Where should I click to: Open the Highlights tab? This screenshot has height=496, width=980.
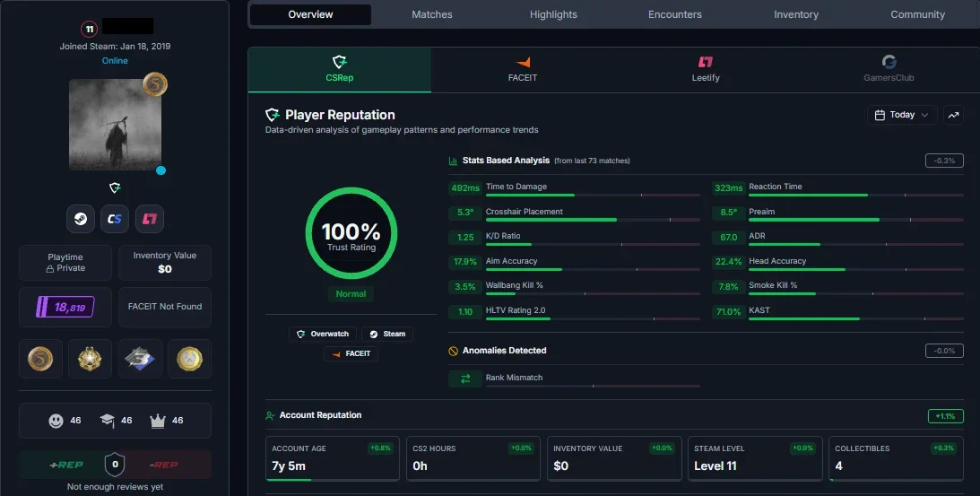pyautogui.click(x=553, y=14)
